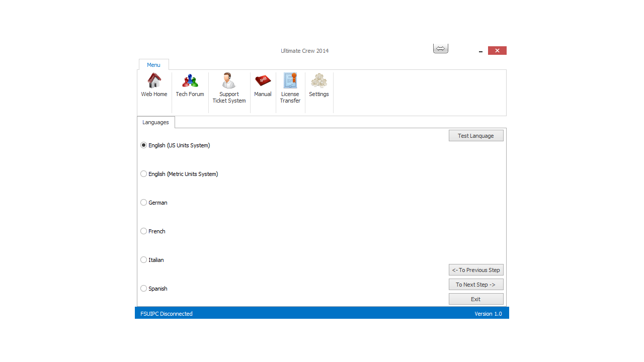The height and width of the screenshot is (362, 644).
Task: Go back with To Previous Step button
Action: click(x=476, y=270)
